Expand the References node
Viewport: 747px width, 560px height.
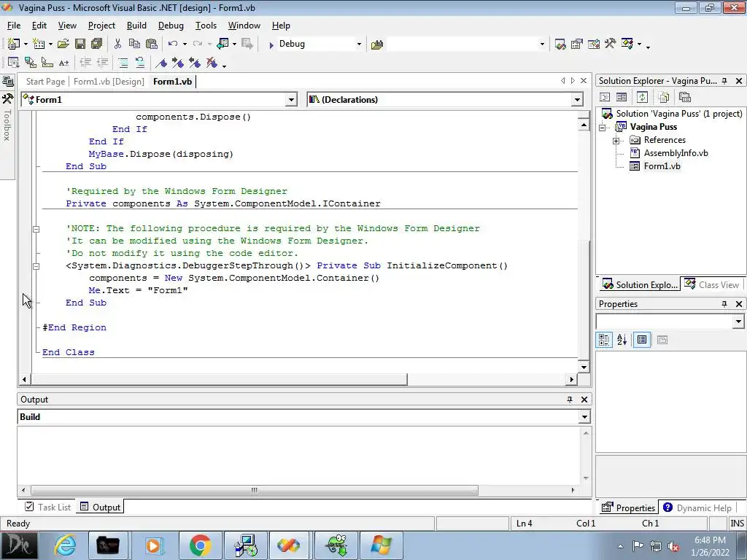[x=616, y=141]
